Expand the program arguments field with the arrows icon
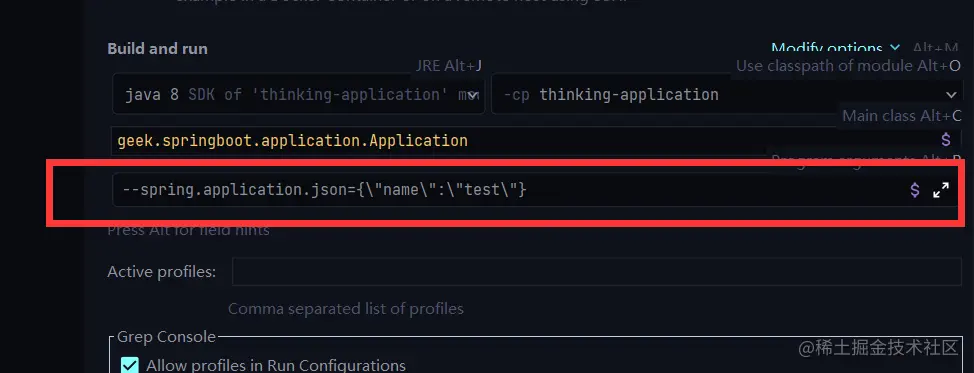The height and width of the screenshot is (373, 974). point(941,190)
